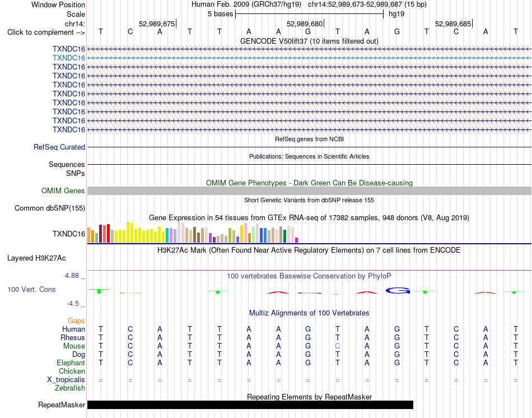Click the chr14:52,989,673-52,989,687 (15 bp) position text

pos(367,4)
